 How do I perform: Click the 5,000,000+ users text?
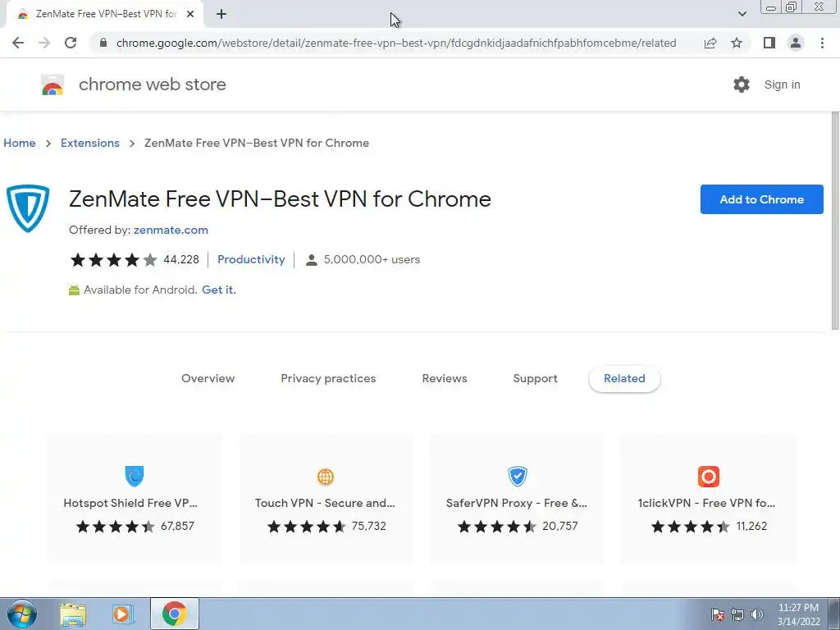point(372,260)
